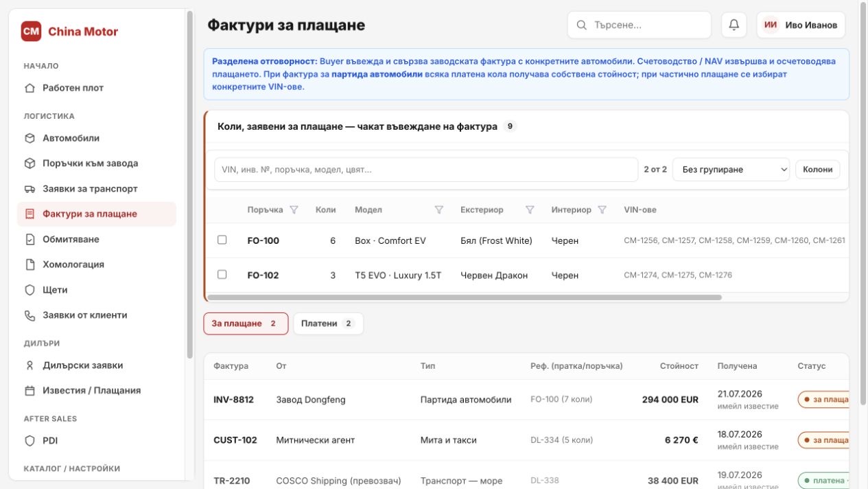Viewport: 868px width, 489px height.
Task: Click the Бял (Frost White) cell
Action: pos(496,240)
